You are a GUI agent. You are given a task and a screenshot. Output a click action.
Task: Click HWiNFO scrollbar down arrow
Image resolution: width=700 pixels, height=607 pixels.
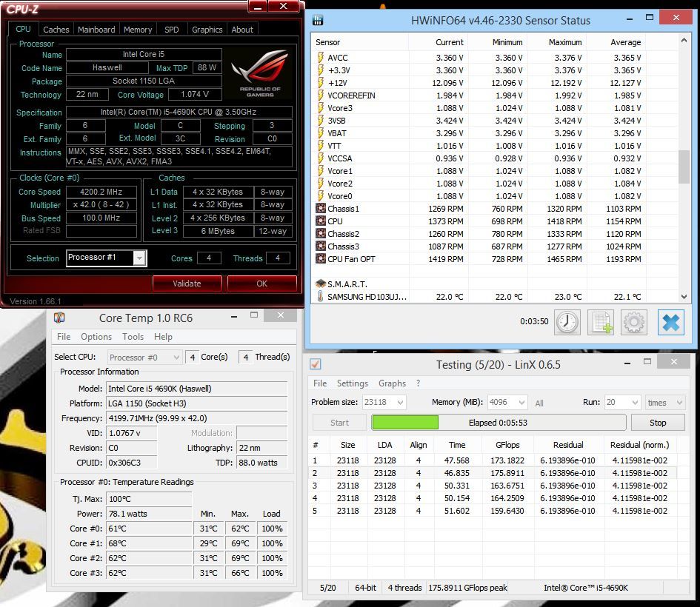pyautogui.click(x=684, y=296)
